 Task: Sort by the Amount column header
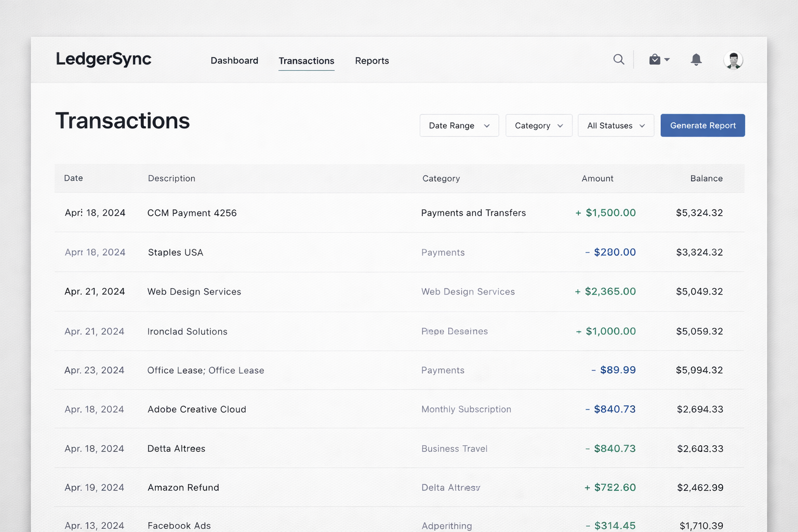[x=597, y=179]
